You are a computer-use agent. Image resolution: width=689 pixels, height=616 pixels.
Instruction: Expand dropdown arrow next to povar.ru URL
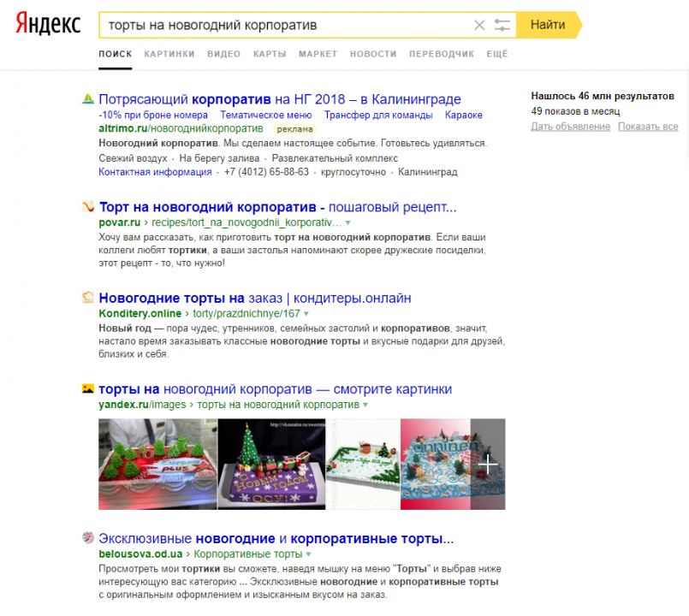347,222
